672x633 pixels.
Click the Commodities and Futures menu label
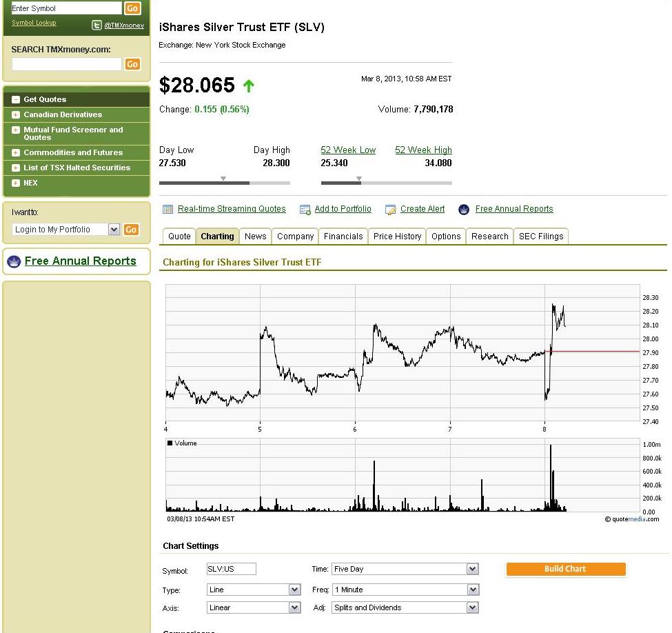[73, 152]
